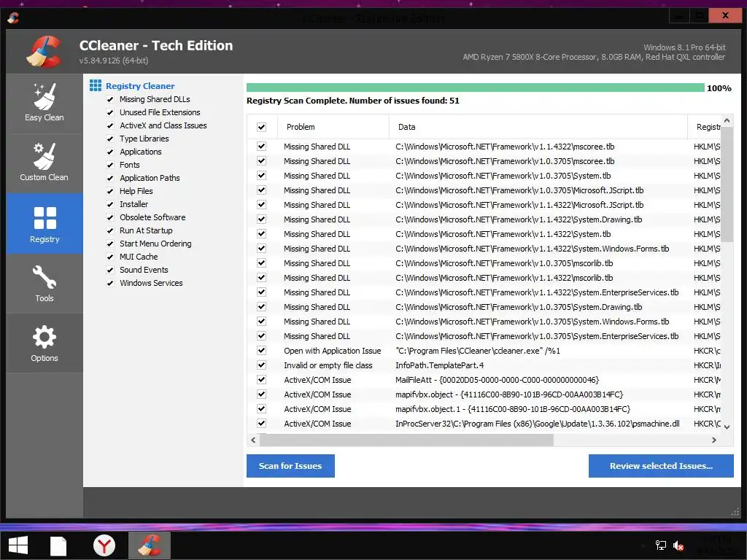Click the scroll up arrow of results list
Screen dimensions: 747x560
point(727,120)
